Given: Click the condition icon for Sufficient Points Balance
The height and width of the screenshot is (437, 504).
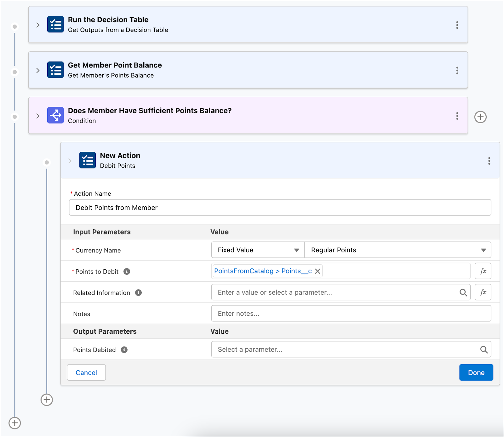Looking at the screenshot, I should tap(55, 115).
